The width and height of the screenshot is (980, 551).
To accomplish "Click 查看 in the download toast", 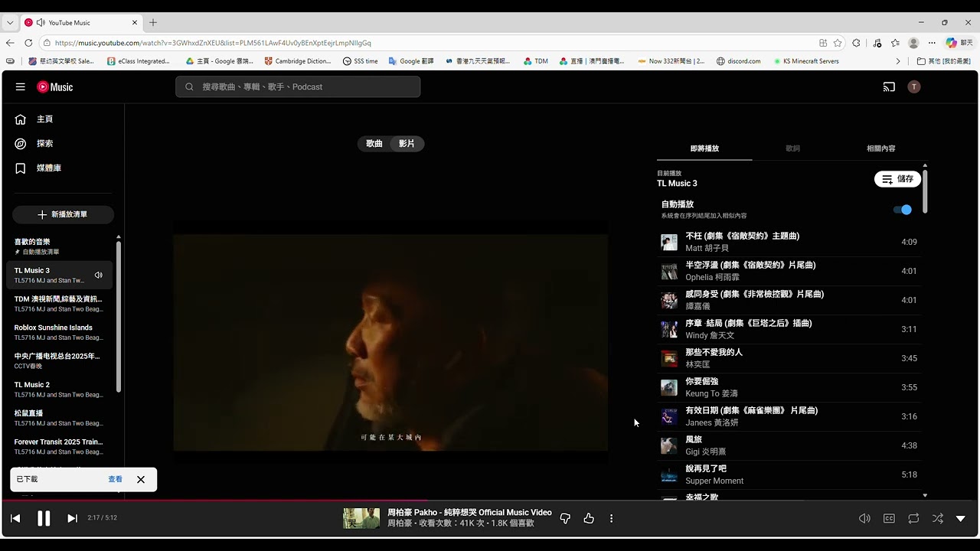I will pos(115,479).
